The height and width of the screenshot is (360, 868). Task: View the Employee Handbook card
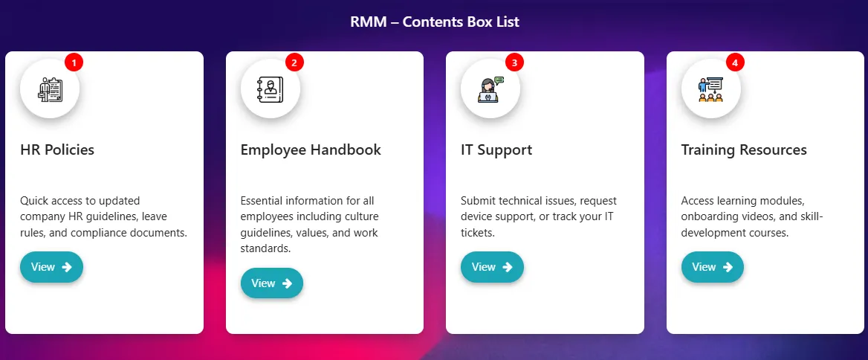(x=272, y=283)
